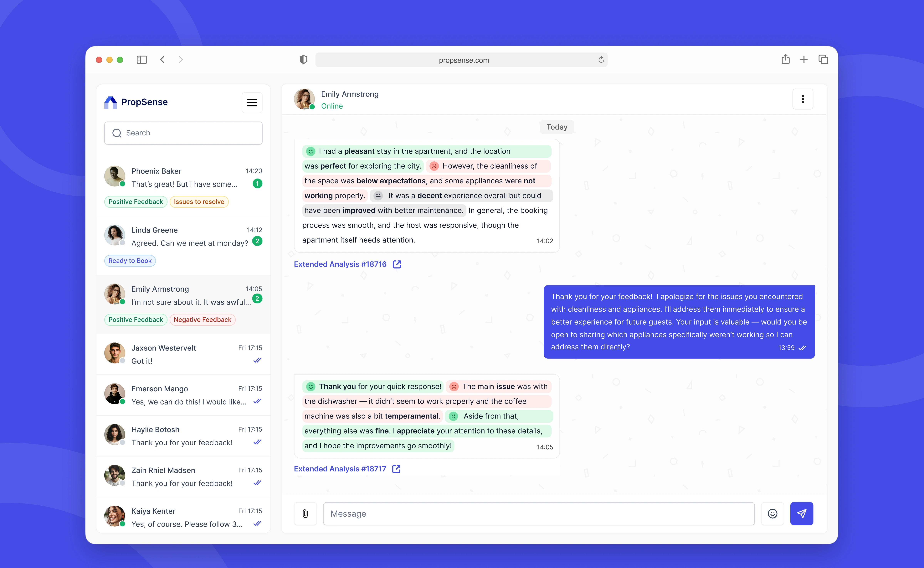Toggle the browser sidebar icon
This screenshot has height=568, width=924.
tap(141, 60)
